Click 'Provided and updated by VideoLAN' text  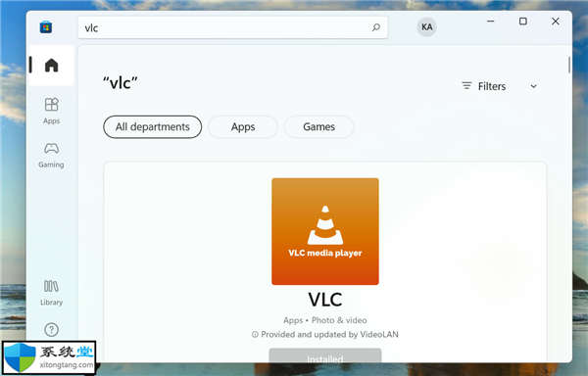pos(329,335)
